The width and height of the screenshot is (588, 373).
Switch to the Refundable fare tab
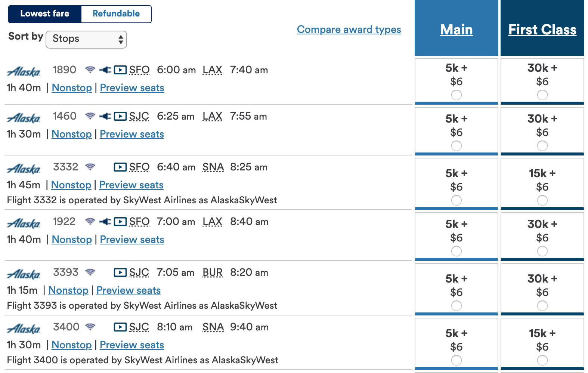(116, 14)
